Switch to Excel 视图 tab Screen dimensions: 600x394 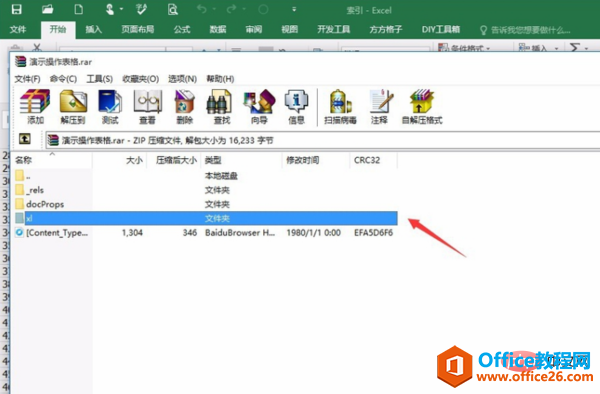tap(290, 29)
